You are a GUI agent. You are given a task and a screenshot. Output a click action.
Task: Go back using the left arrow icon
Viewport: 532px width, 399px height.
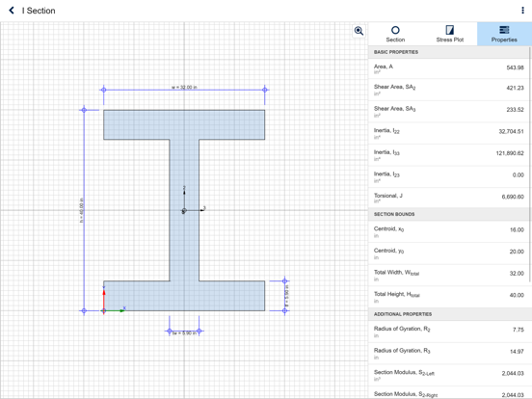coord(12,11)
